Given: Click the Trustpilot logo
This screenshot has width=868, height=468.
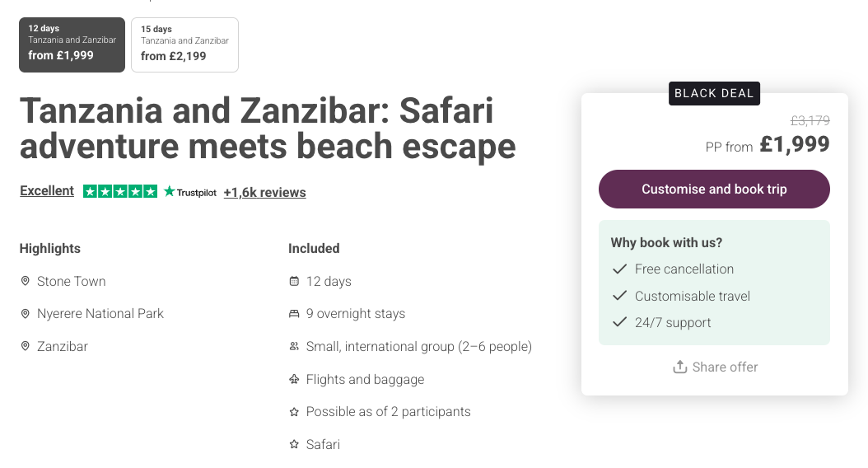Looking at the screenshot, I should pyautogui.click(x=190, y=192).
